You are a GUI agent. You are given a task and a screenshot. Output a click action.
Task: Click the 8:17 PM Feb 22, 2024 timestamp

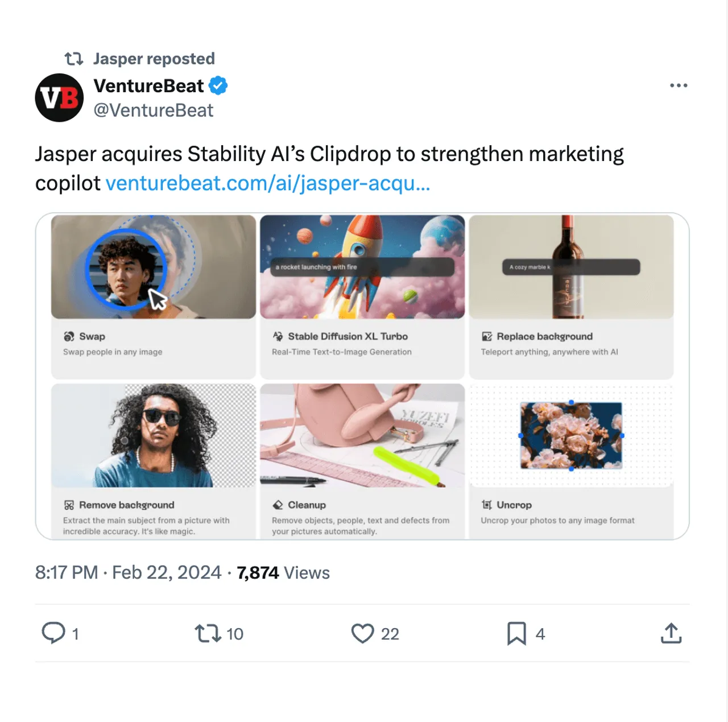[x=128, y=572]
